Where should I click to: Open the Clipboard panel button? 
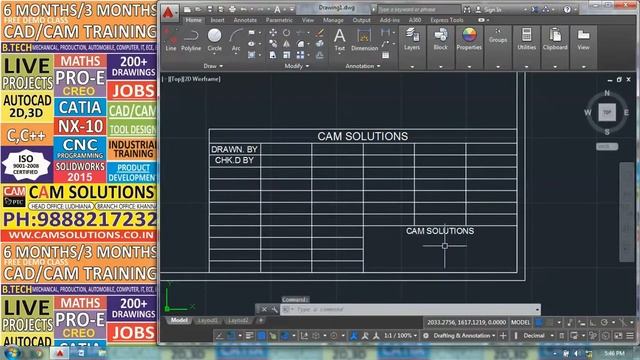pos(555,40)
